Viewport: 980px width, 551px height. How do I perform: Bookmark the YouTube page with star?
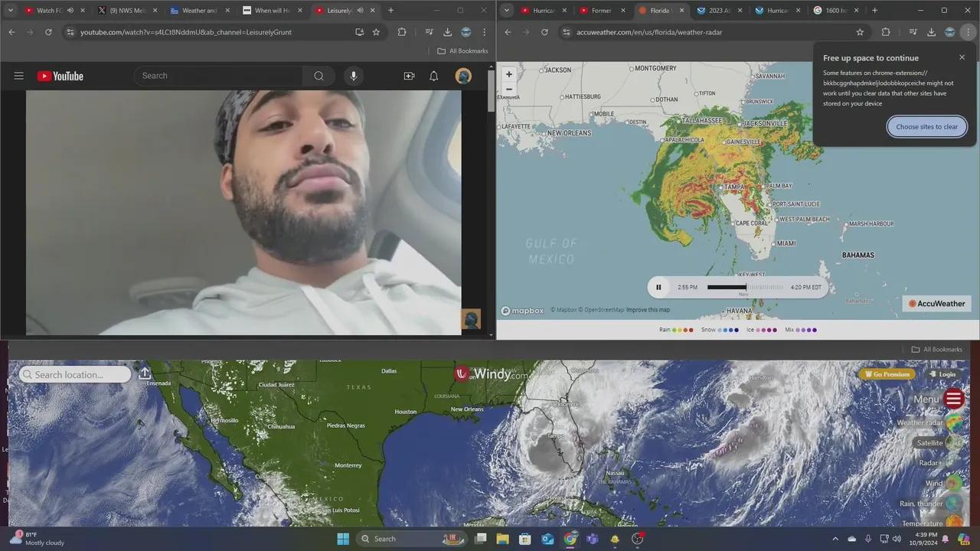tap(376, 32)
